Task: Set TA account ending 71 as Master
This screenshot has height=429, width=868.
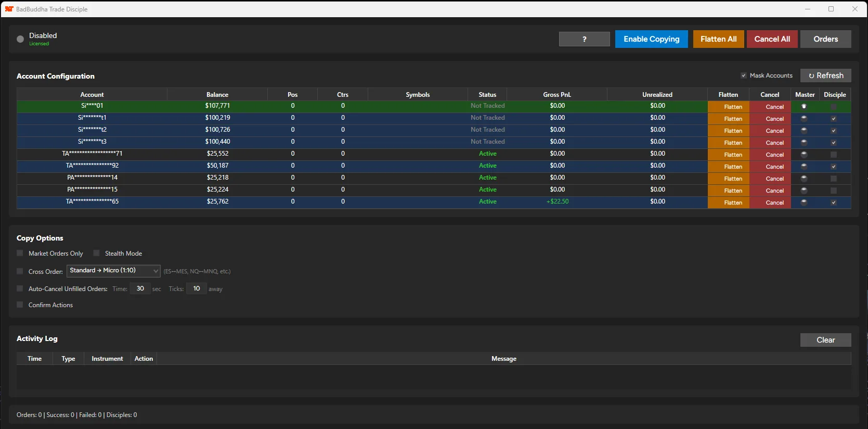Action: coord(804,154)
